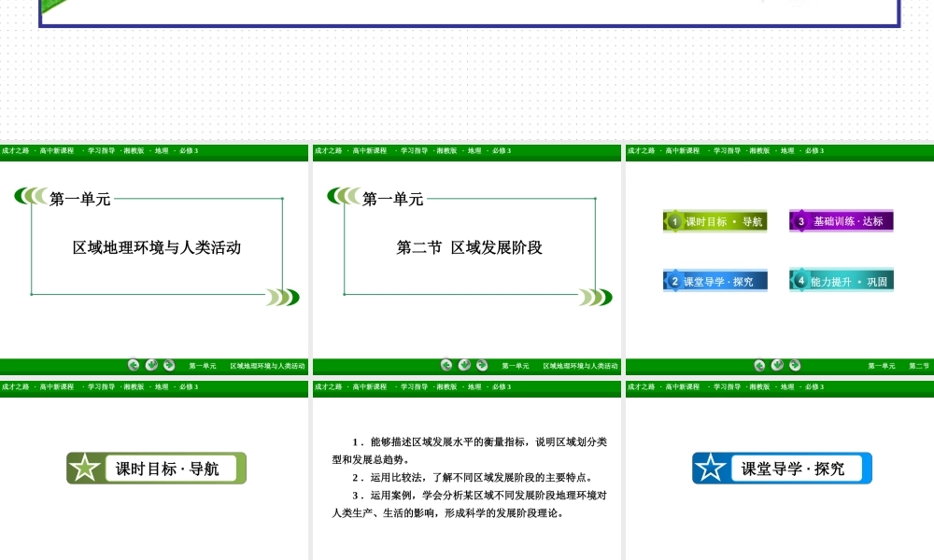Click the number 3 badge on the purple button
934x560 pixels.
click(x=801, y=221)
